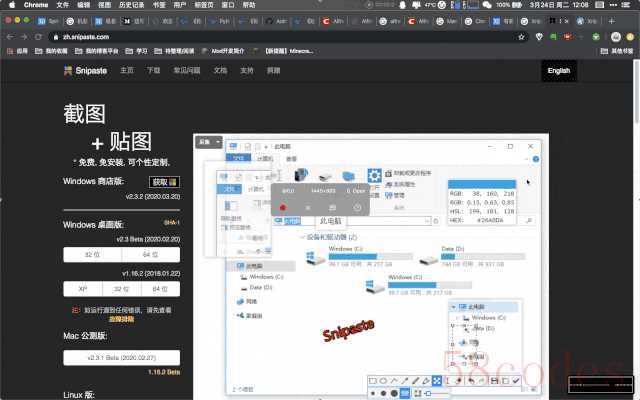
Task: Switch the site language to English
Action: [x=558, y=71]
